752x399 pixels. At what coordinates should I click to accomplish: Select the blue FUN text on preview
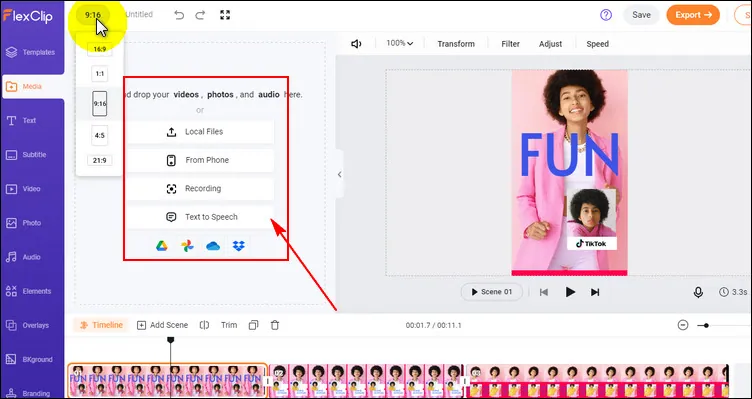(x=570, y=155)
